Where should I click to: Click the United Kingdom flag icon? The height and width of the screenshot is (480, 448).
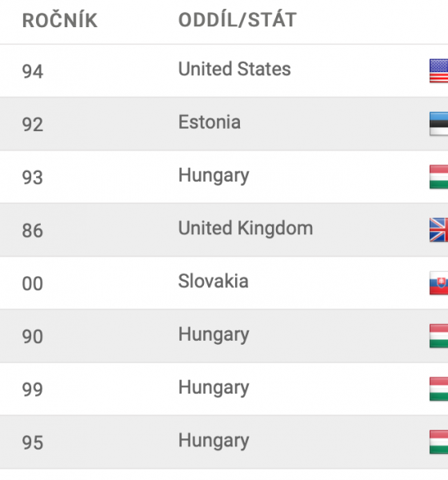(439, 230)
